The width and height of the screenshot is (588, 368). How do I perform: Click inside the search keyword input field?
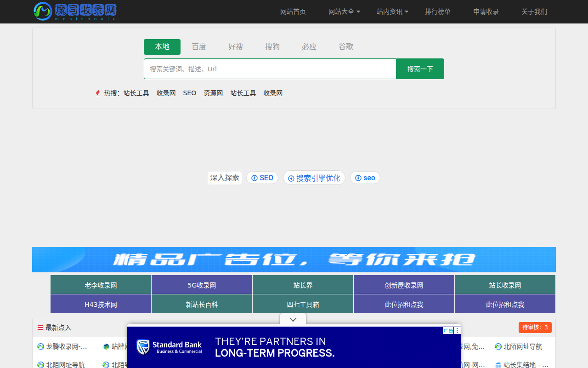pos(270,69)
